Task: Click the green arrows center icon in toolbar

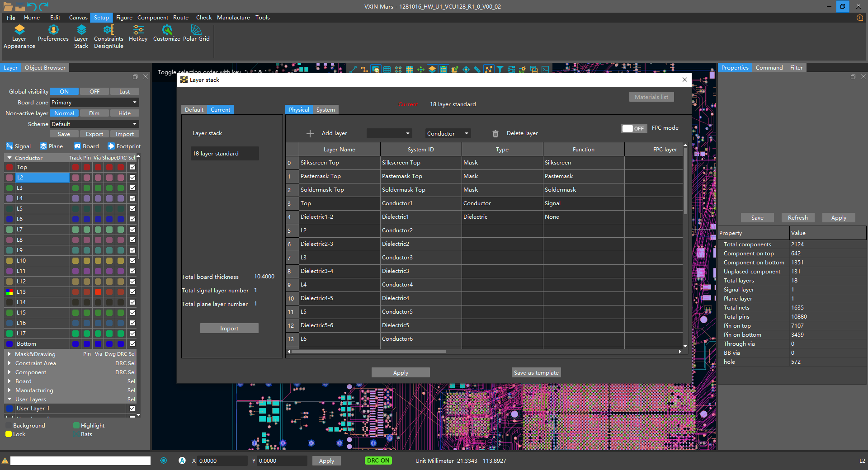Action: pyautogui.click(x=421, y=69)
